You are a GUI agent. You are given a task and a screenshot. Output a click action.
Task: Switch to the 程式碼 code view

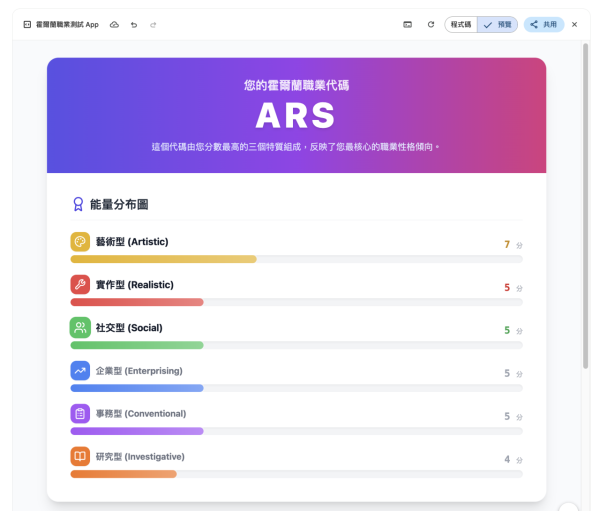coord(461,24)
